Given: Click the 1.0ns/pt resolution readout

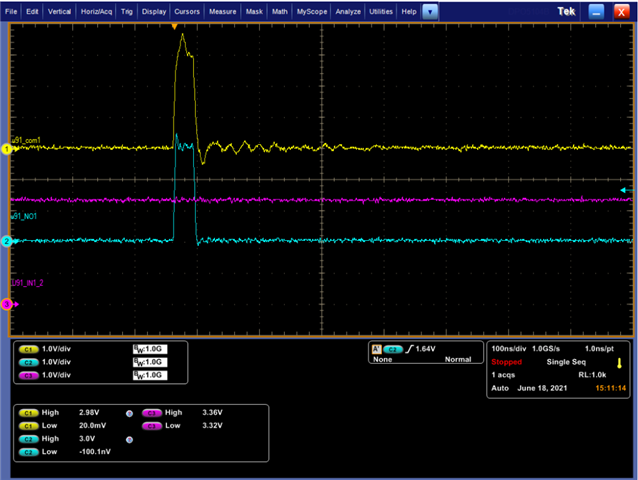Looking at the screenshot, I should pos(599,349).
